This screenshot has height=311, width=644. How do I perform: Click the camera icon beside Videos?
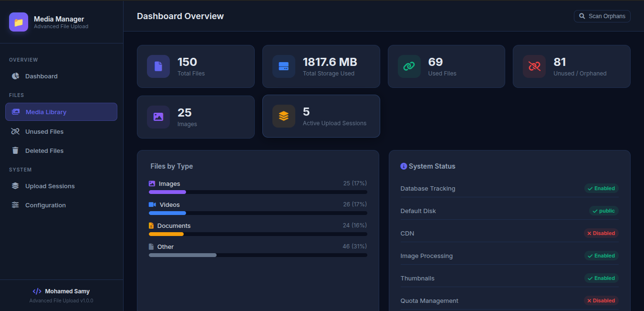[153, 204]
